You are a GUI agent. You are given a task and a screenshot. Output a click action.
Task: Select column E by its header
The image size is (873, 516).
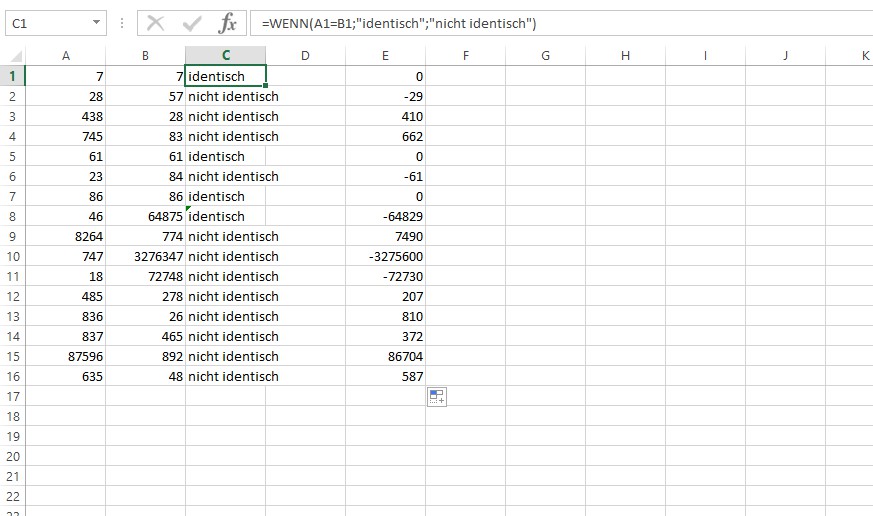point(386,56)
